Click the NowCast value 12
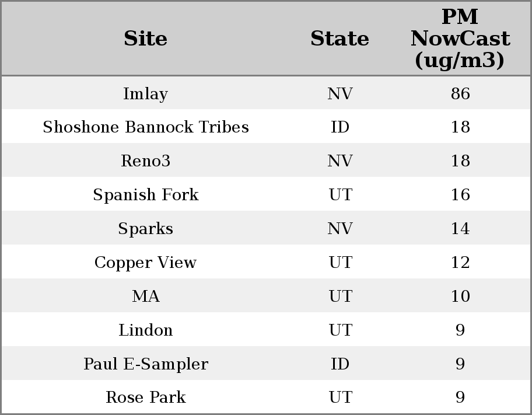 coord(460,263)
